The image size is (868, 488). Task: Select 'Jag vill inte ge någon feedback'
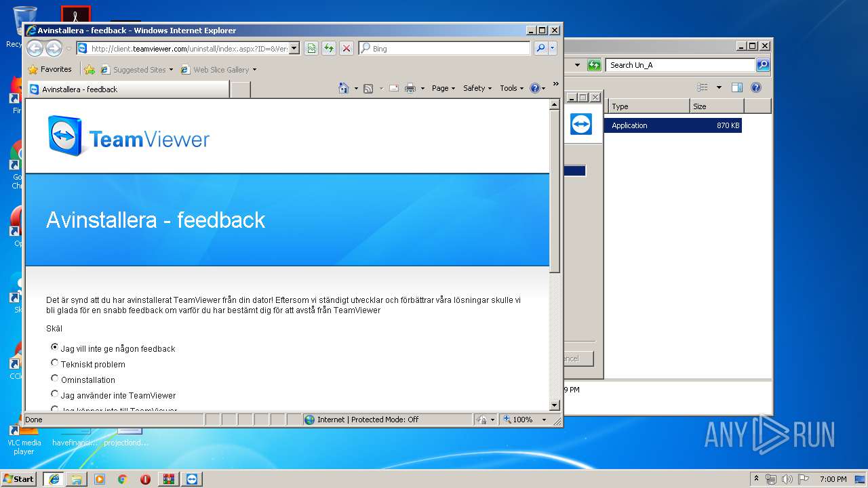coord(55,347)
